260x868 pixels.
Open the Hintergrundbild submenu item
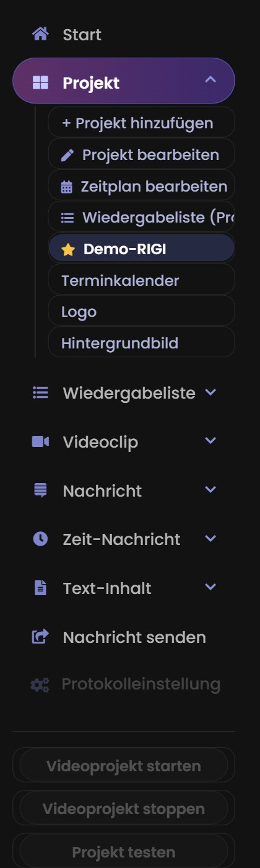[x=142, y=343]
